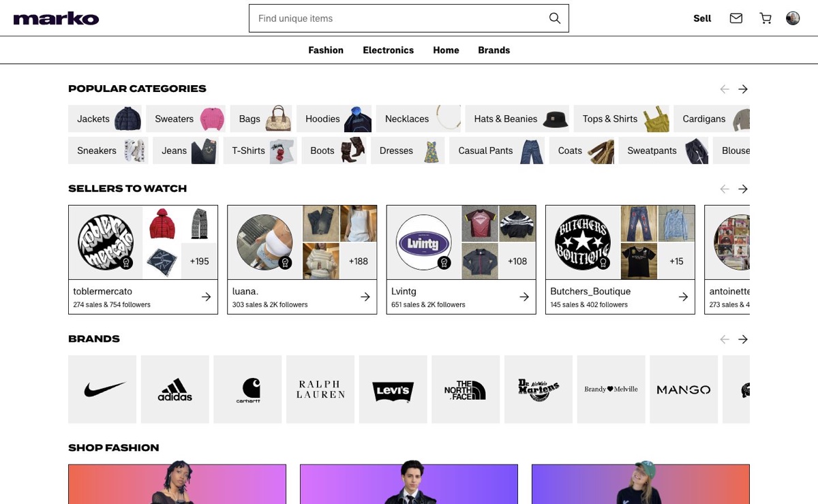Viewport: 818px width, 504px height.
Task: Select the Lvintg seller logo
Action: pyautogui.click(x=424, y=242)
